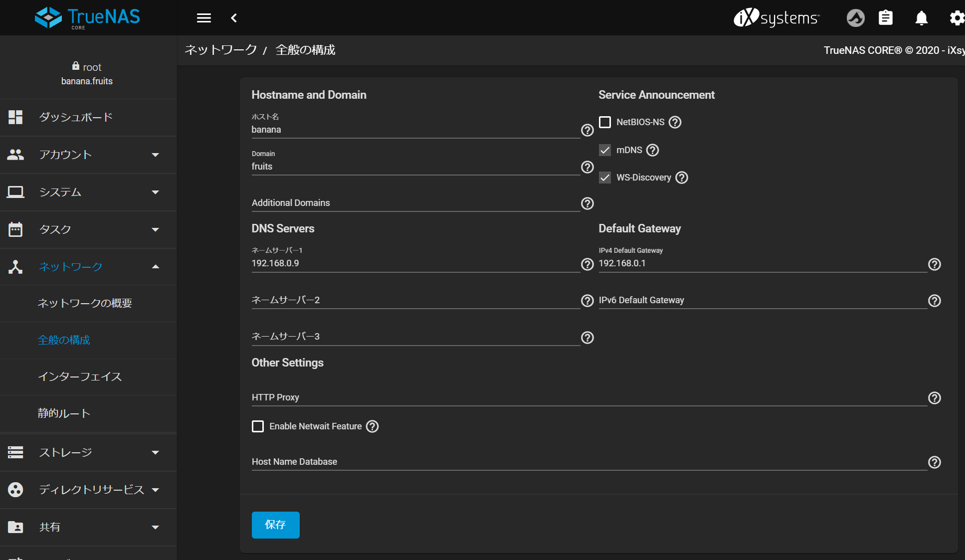
Task: Enable the Netwait Feature checkbox
Action: (x=258, y=426)
